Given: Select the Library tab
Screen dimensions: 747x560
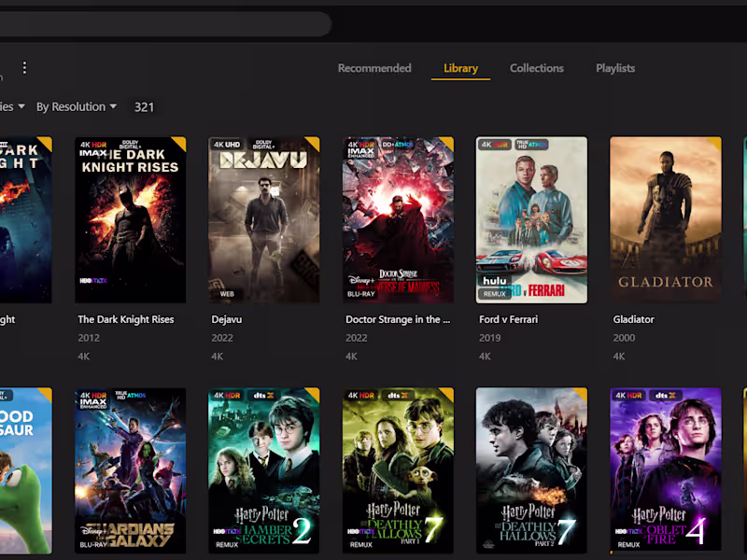Looking at the screenshot, I should pyautogui.click(x=460, y=68).
